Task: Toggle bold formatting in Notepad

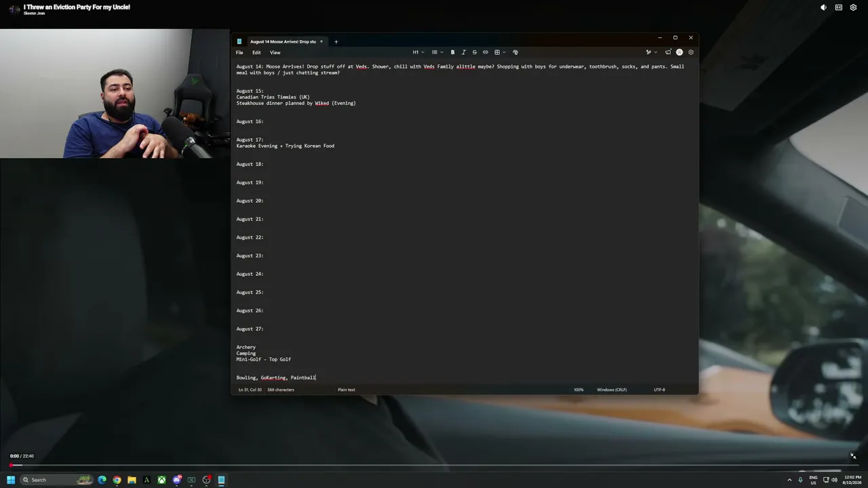Action: (x=453, y=52)
